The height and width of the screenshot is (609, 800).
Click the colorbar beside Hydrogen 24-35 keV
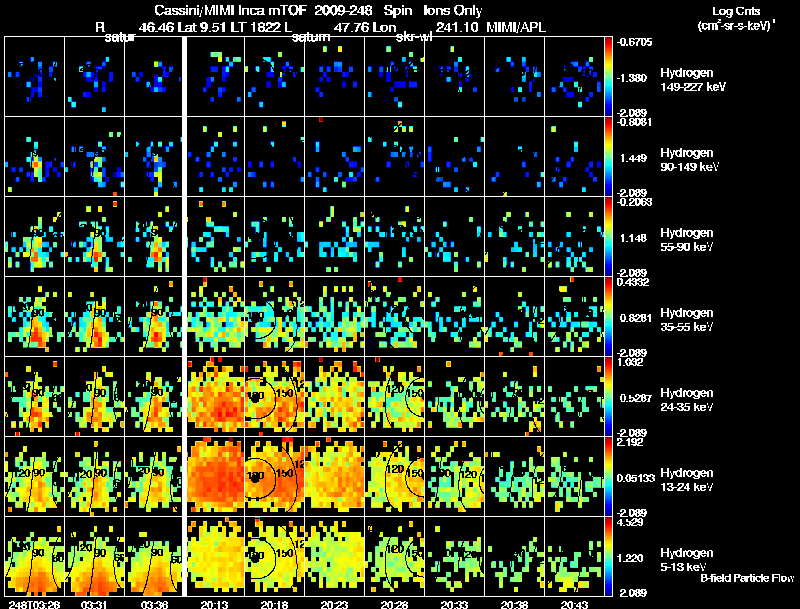point(608,396)
